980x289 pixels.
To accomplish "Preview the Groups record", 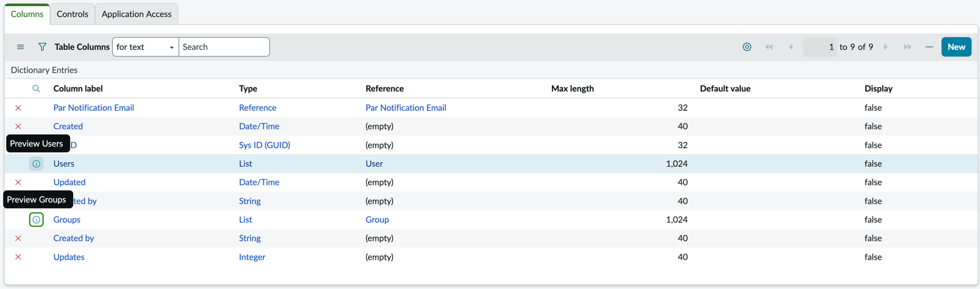I will pyautogui.click(x=37, y=220).
